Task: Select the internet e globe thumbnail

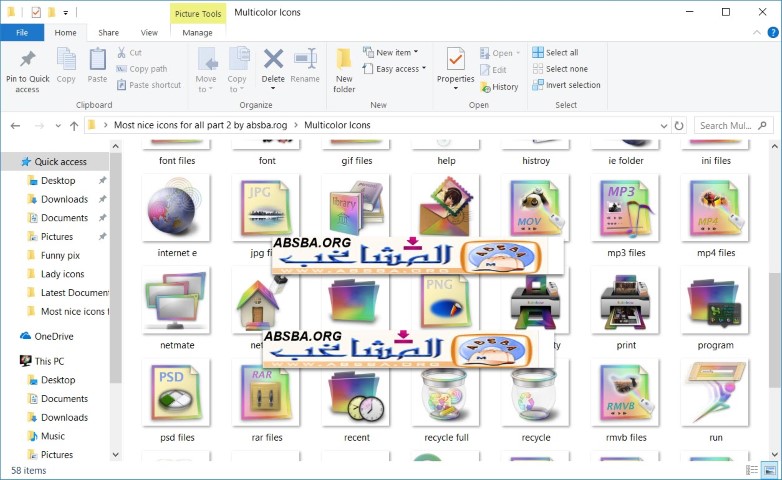Action: [x=177, y=208]
